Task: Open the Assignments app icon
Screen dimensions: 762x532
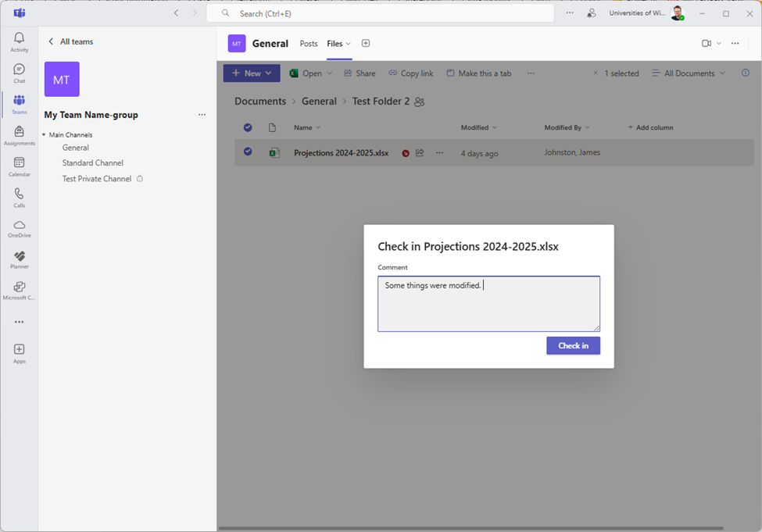Action: point(20,136)
